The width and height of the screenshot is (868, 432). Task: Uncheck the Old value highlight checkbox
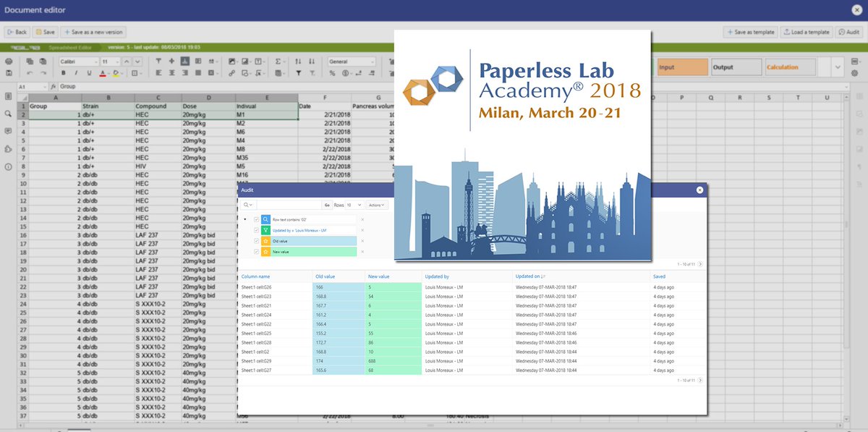tap(256, 241)
